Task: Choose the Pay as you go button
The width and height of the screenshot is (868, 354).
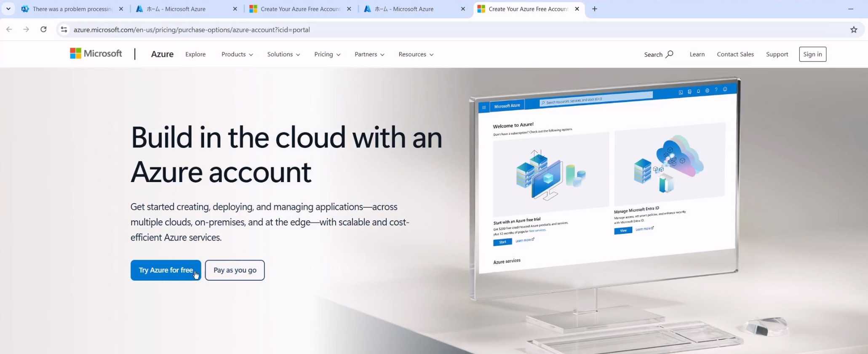Action: pos(235,270)
